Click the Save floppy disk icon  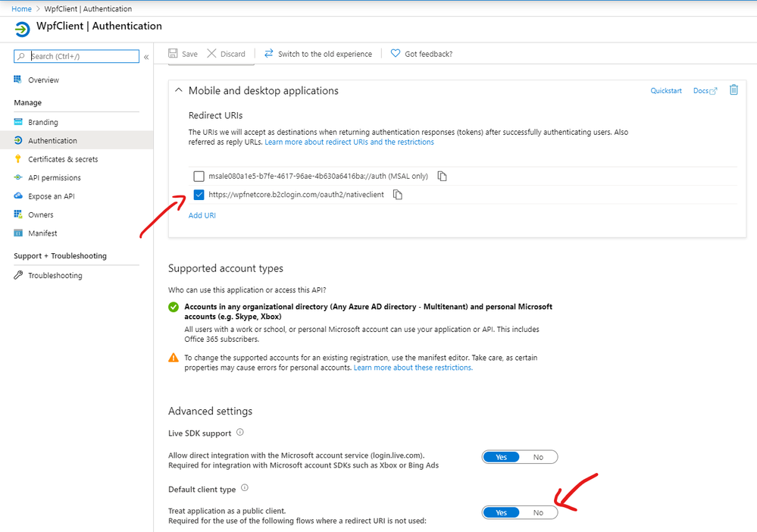point(173,54)
